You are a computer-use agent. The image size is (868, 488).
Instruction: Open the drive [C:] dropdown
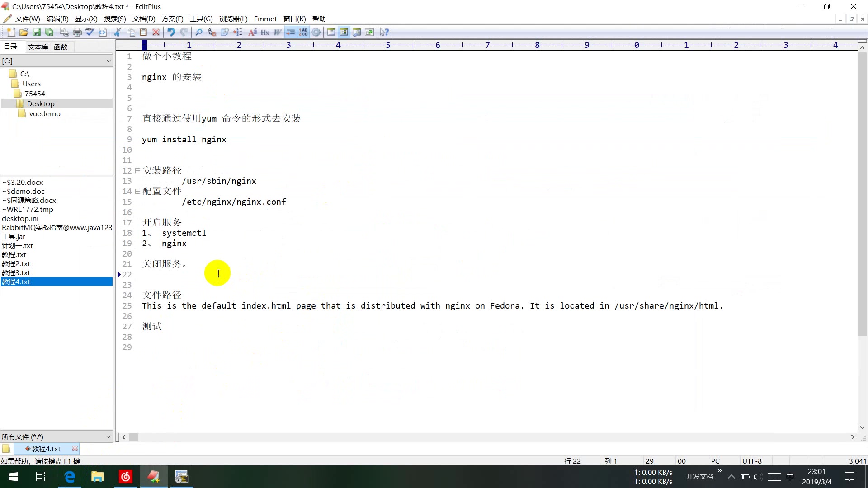[57, 61]
